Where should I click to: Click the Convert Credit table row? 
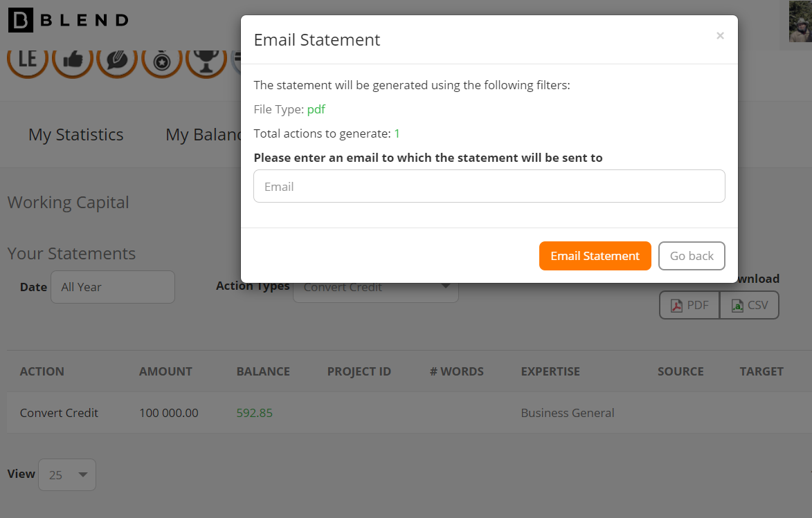pyautogui.click(x=409, y=412)
